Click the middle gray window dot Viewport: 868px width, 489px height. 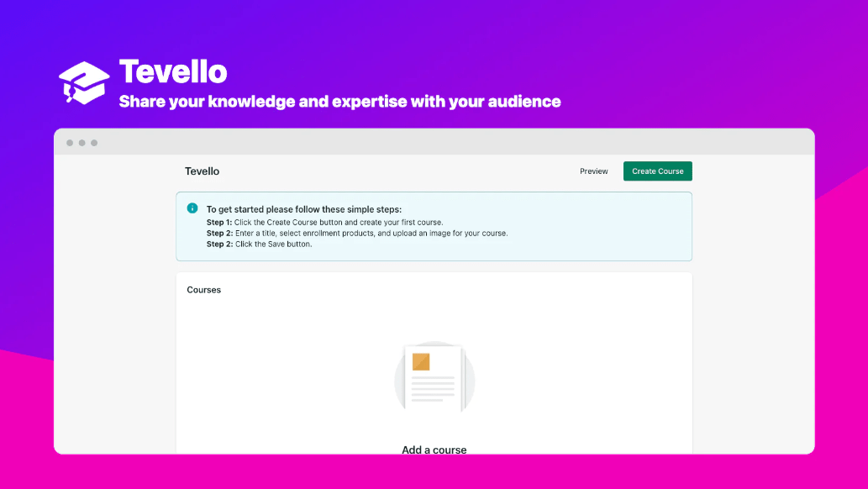click(x=82, y=142)
